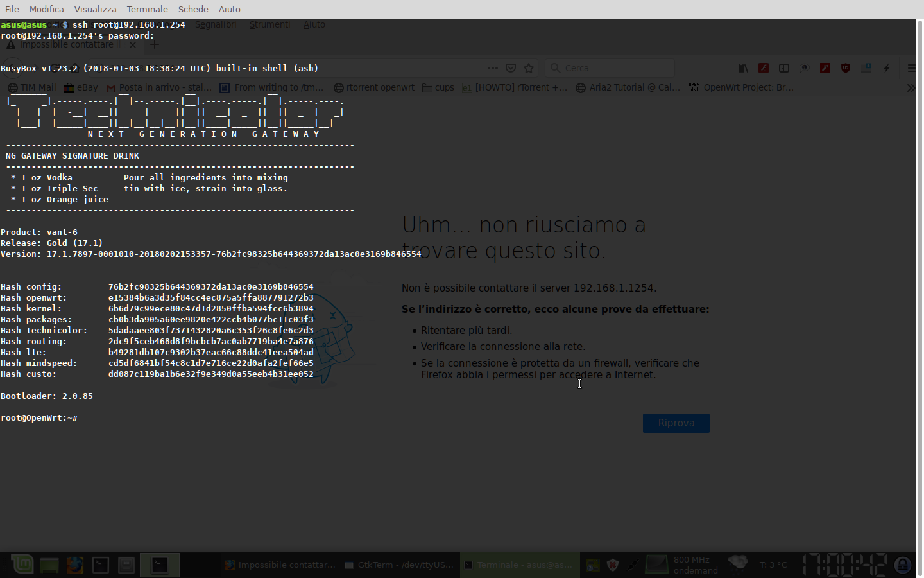Switch to GtkTerm /dev/ttyUS taskbar window
Viewport: 924px width, 578px height.
[399, 565]
